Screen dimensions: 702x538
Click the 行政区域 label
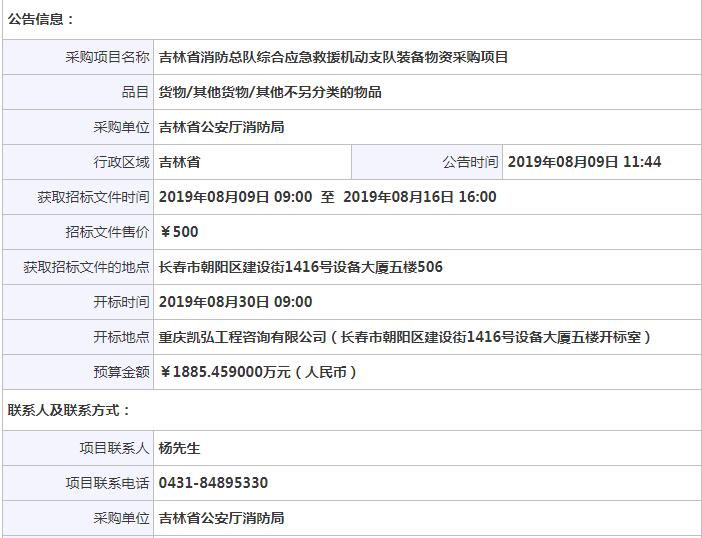(121, 162)
